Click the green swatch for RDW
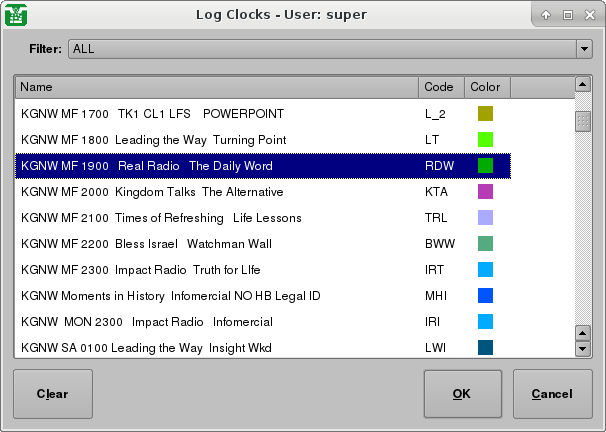The width and height of the screenshot is (606, 432). [x=486, y=166]
